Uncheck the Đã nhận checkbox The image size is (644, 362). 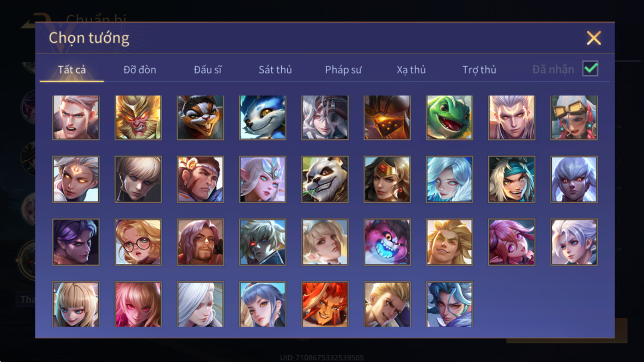(x=590, y=69)
